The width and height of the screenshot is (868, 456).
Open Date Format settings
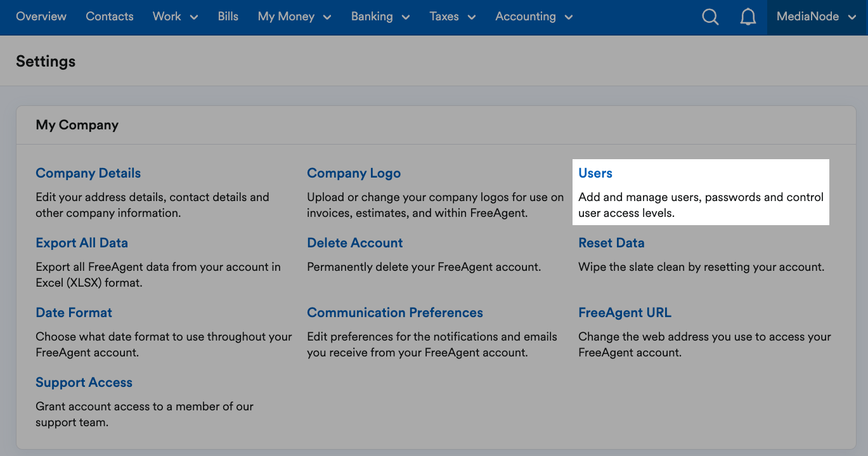tap(74, 312)
